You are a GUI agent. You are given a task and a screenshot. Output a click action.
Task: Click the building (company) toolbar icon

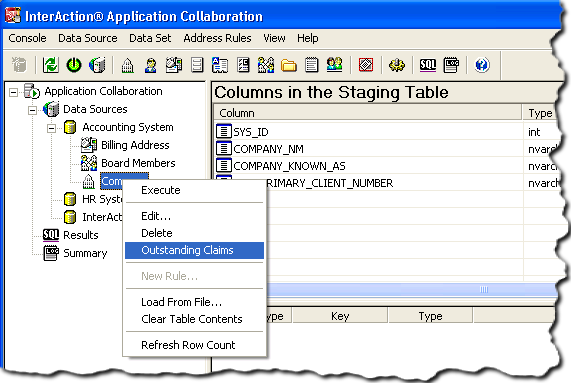(x=127, y=66)
